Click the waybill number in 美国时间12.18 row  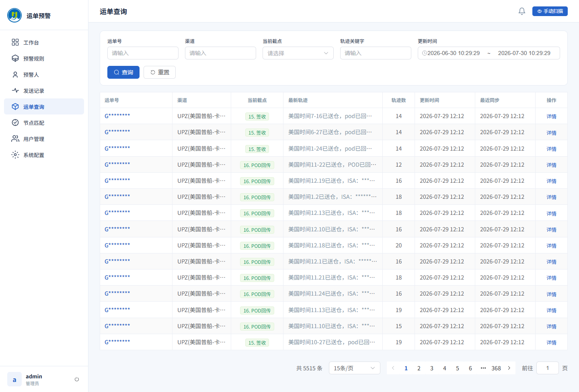(x=117, y=245)
